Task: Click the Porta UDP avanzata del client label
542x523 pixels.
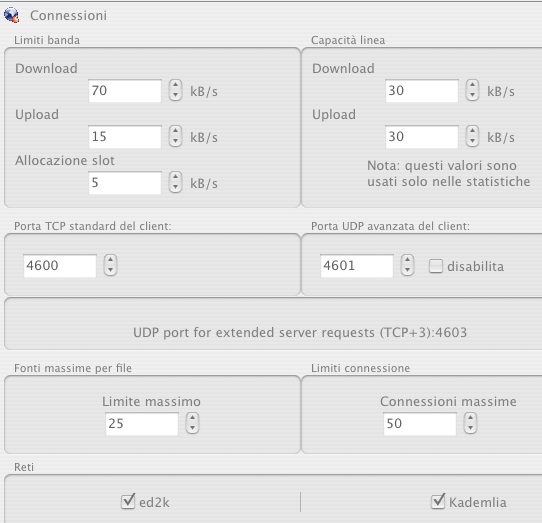Action: pos(390,226)
